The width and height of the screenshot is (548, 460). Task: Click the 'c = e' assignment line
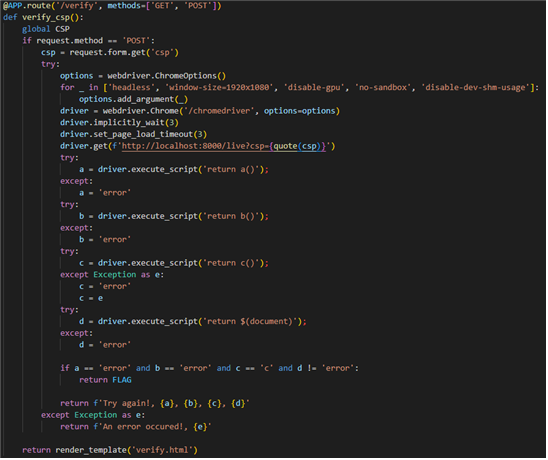coord(91,298)
